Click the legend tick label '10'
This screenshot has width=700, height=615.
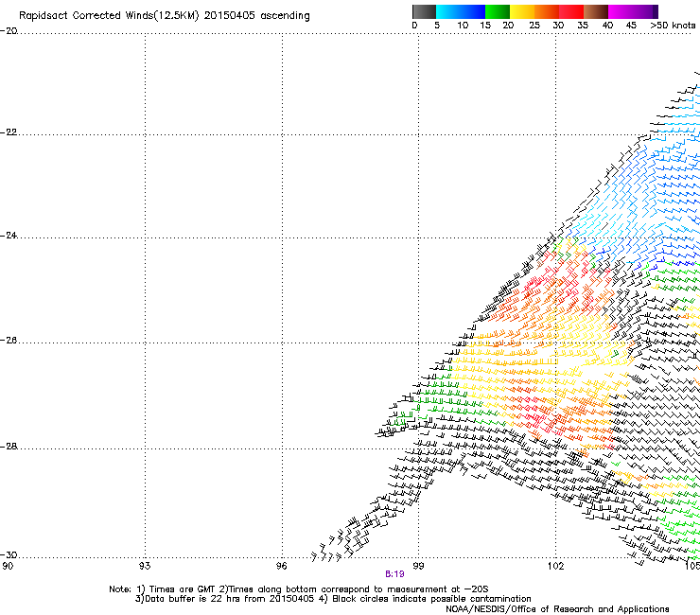pyautogui.click(x=463, y=26)
